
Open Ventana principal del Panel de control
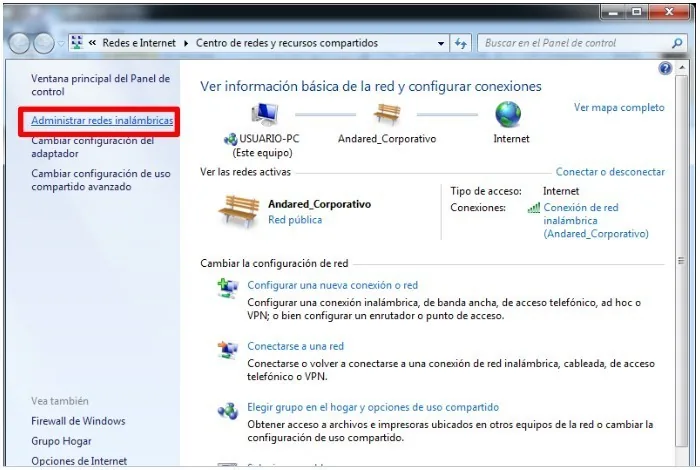click(100, 85)
